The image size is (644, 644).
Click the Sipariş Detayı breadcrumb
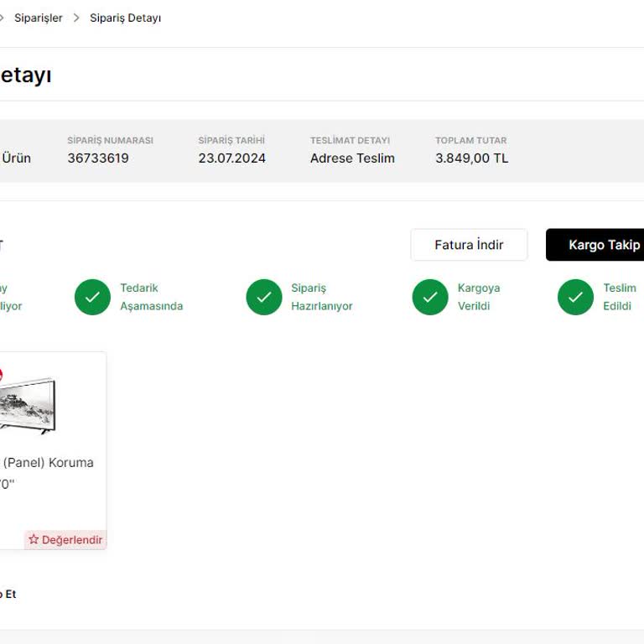pyautogui.click(x=125, y=18)
